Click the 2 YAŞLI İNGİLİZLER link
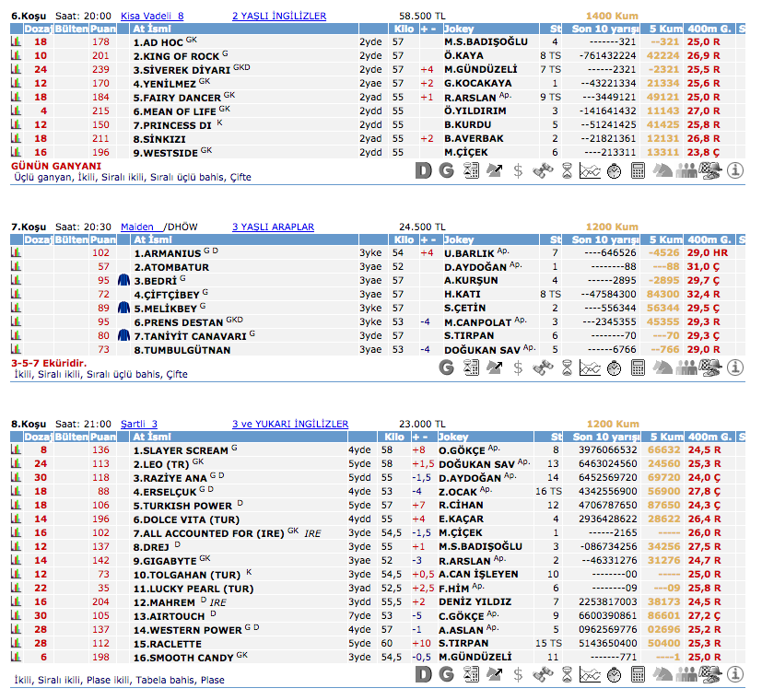This screenshot has width=762, height=700. [x=278, y=16]
